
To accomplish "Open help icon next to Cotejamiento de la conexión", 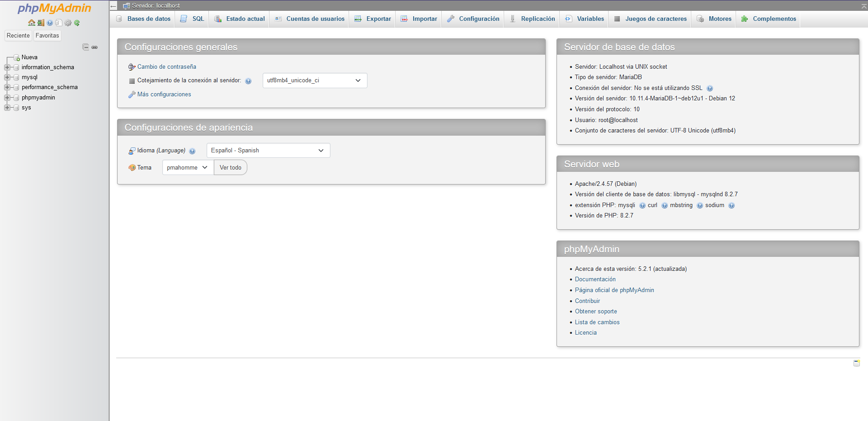I will [248, 81].
